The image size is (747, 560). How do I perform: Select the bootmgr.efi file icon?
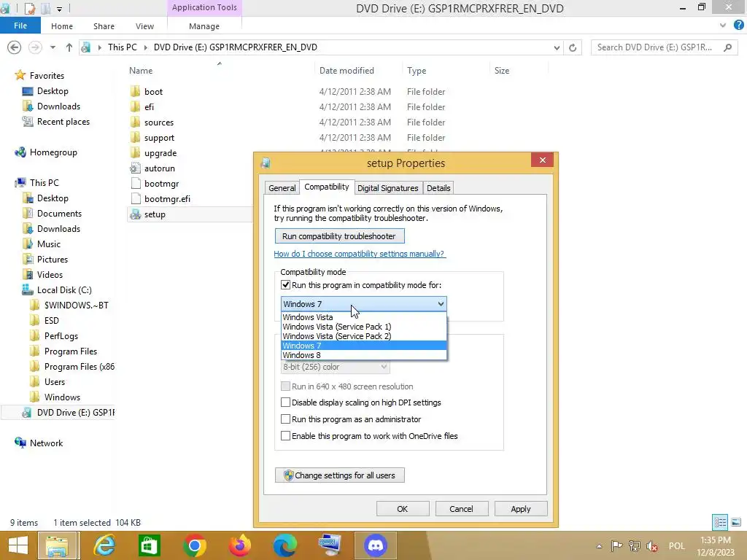coord(135,198)
